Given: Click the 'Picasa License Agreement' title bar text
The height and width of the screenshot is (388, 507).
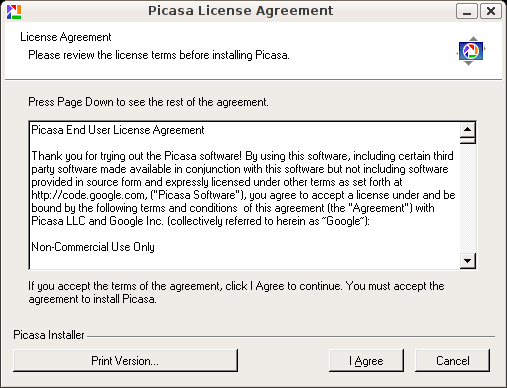Looking at the screenshot, I should click(240, 11).
